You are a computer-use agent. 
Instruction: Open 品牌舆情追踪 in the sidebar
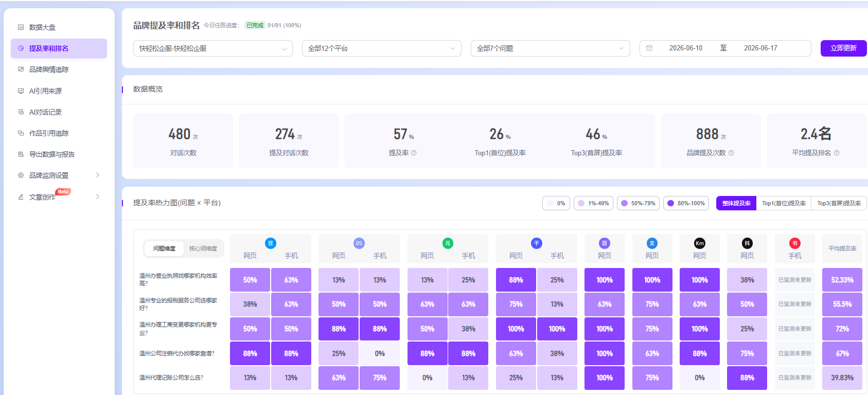point(59,69)
